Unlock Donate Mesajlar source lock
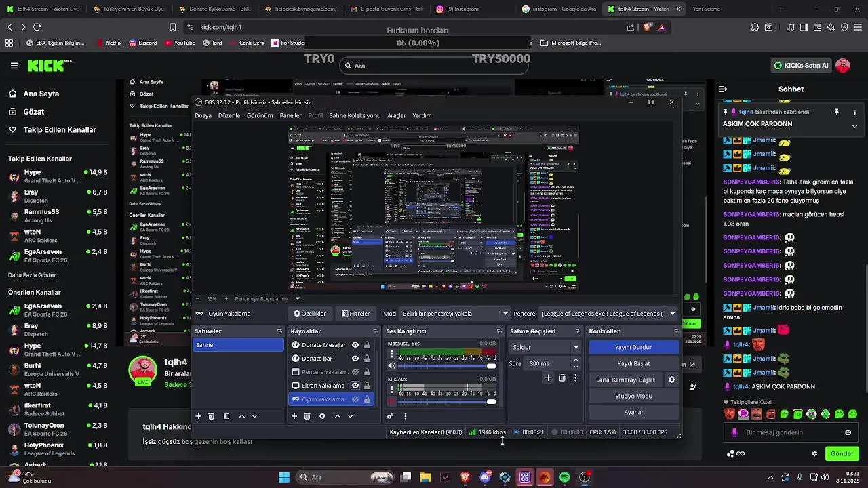The height and width of the screenshot is (488, 868). coord(367,345)
